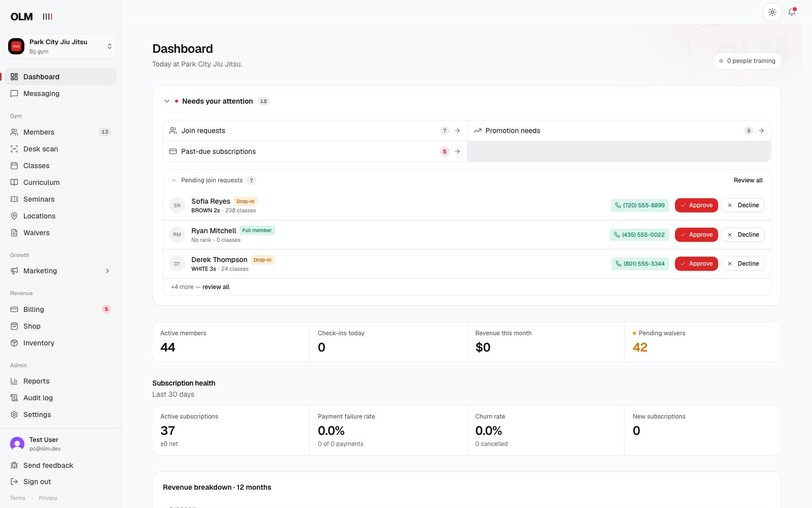Click the SR avatar for Sofia Reyes

point(177,206)
